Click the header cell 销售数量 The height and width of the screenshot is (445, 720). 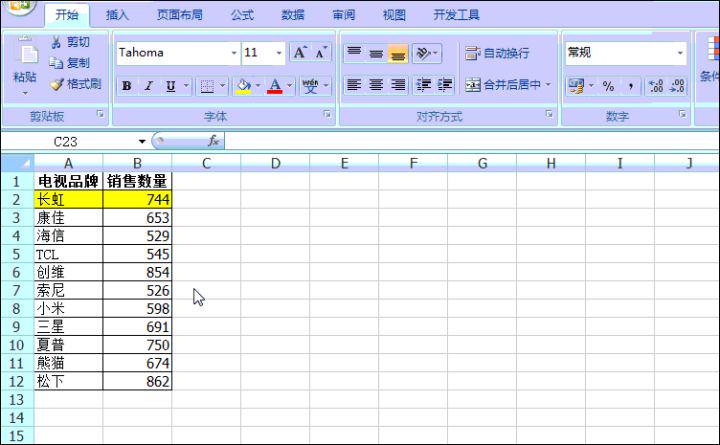point(137,181)
